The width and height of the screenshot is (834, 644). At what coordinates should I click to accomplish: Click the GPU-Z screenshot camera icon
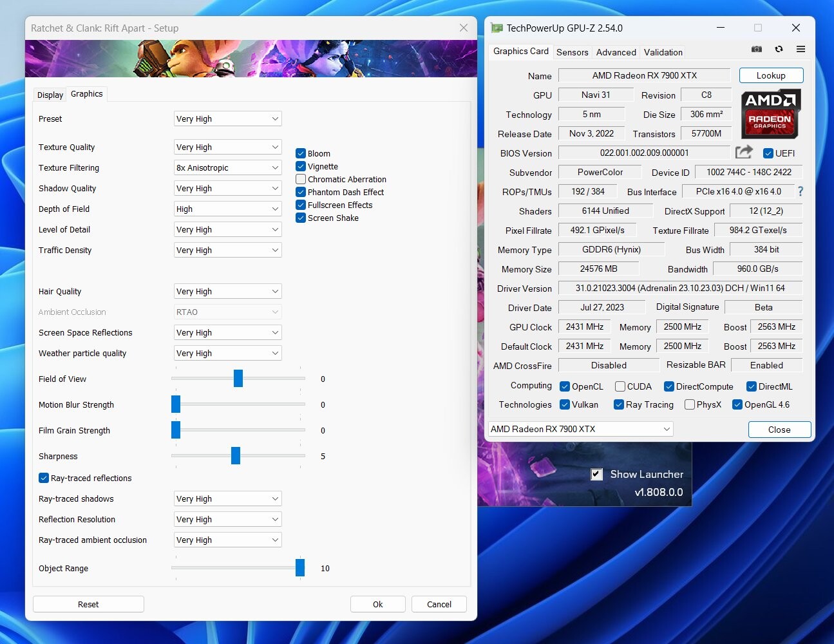tap(757, 49)
